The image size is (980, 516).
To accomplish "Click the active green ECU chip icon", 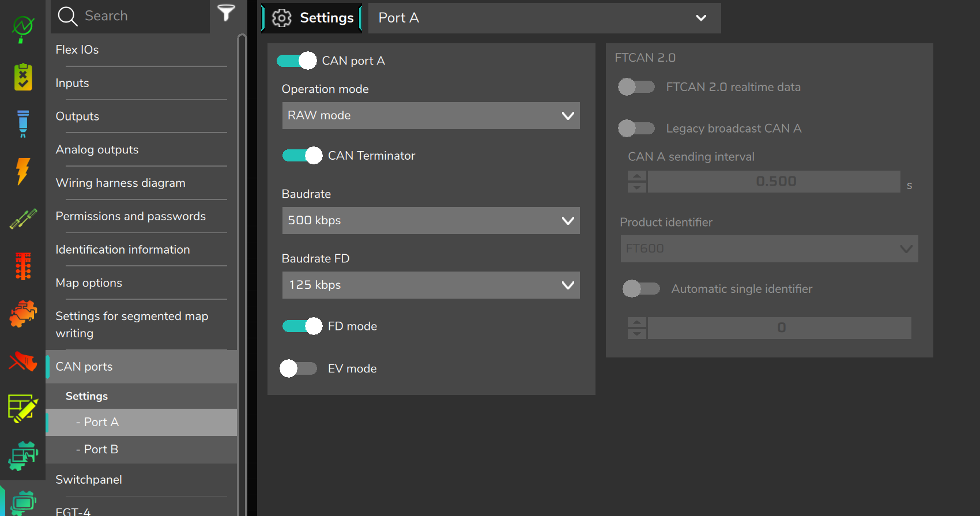I will coord(23,502).
